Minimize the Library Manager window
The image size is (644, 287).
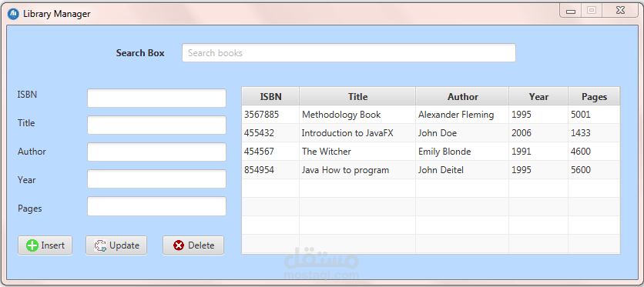571,11
